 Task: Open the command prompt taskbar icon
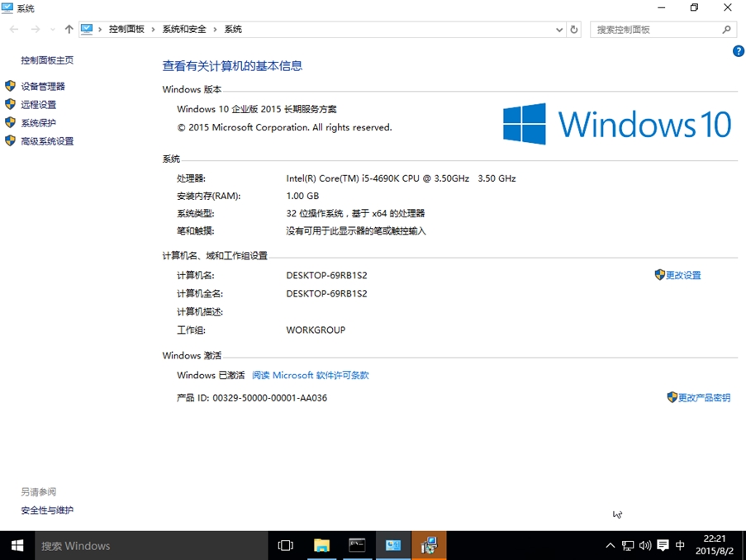pyautogui.click(x=357, y=546)
